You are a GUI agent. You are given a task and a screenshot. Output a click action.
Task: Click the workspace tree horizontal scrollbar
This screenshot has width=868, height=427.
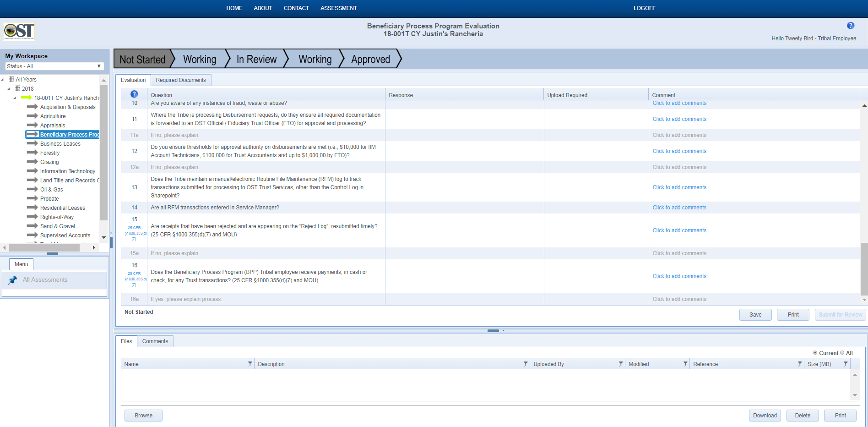pos(44,247)
